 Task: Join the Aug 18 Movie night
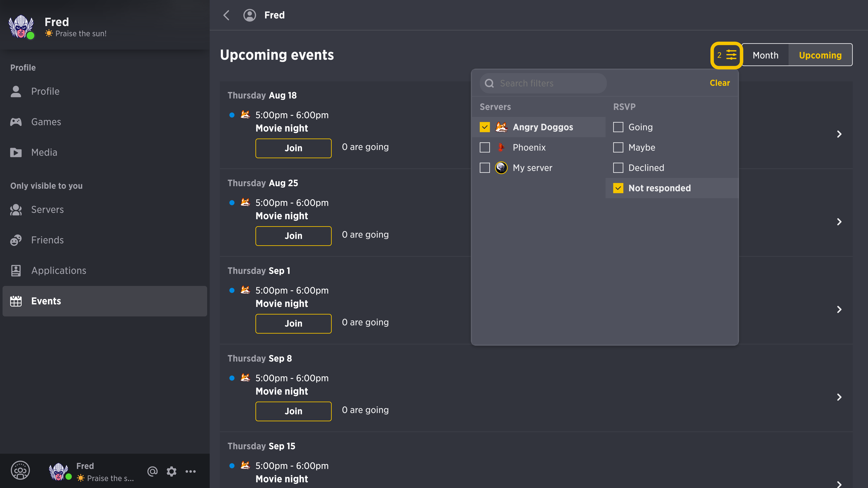pos(293,148)
